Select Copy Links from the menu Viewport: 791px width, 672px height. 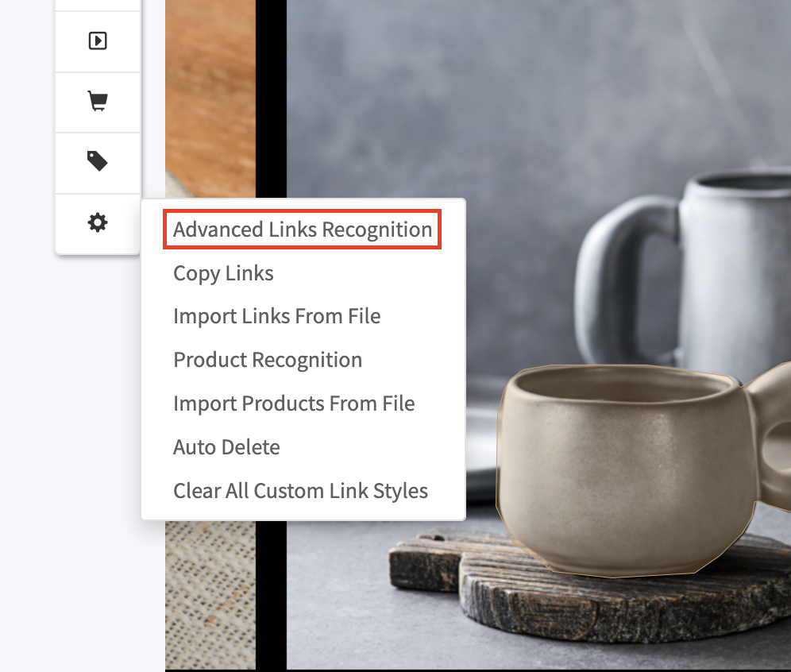pyautogui.click(x=223, y=273)
